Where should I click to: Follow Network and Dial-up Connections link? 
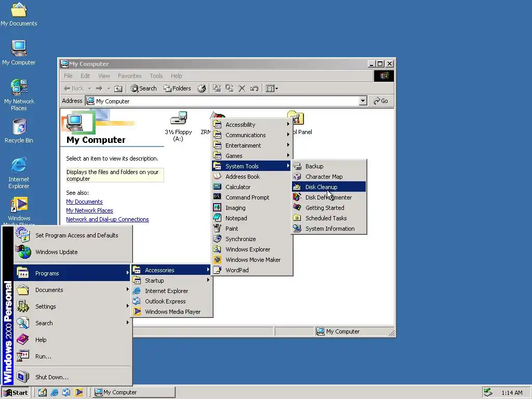(108, 219)
